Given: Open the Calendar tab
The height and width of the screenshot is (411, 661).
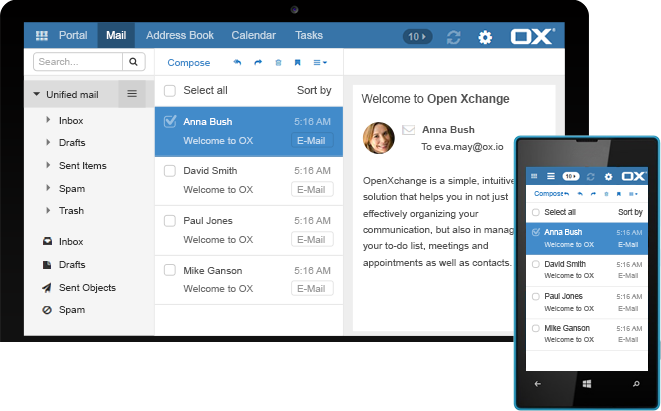Looking at the screenshot, I should click(x=253, y=35).
